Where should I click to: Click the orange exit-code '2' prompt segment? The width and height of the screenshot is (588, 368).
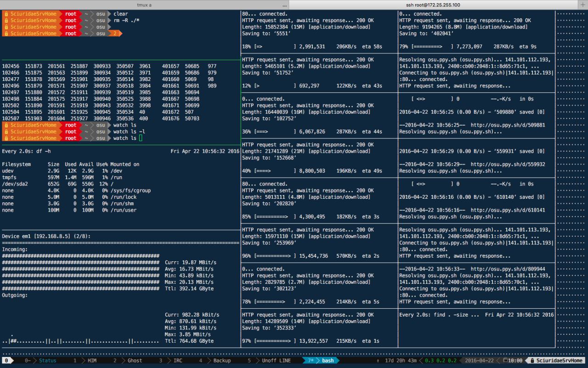115,33
